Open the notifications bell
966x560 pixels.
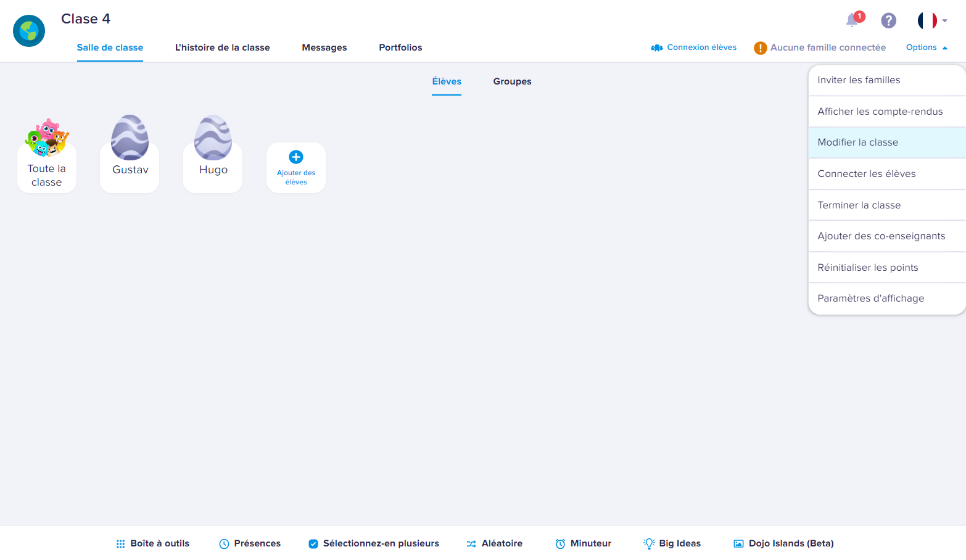(851, 20)
